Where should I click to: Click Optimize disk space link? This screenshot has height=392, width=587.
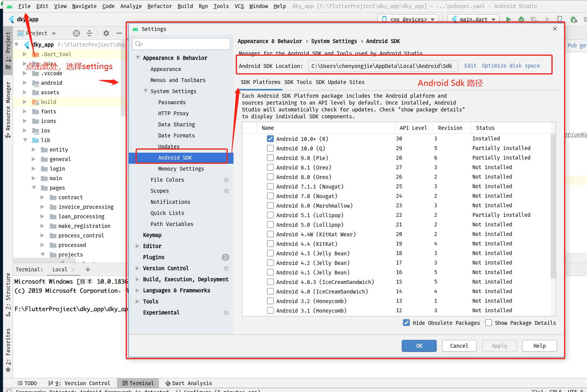point(511,66)
